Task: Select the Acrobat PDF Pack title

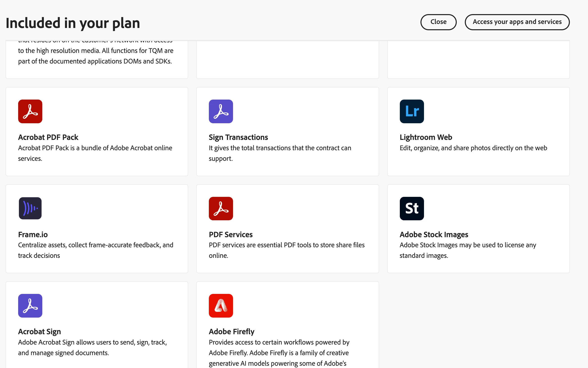Action: point(48,137)
